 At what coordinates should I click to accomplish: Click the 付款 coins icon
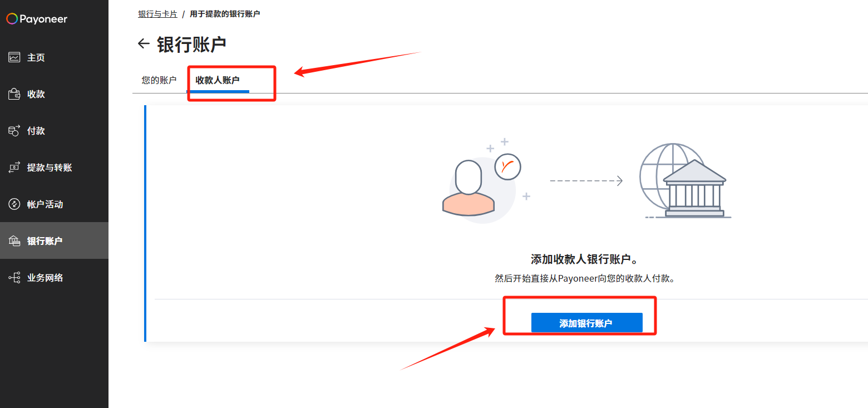pos(14,131)
